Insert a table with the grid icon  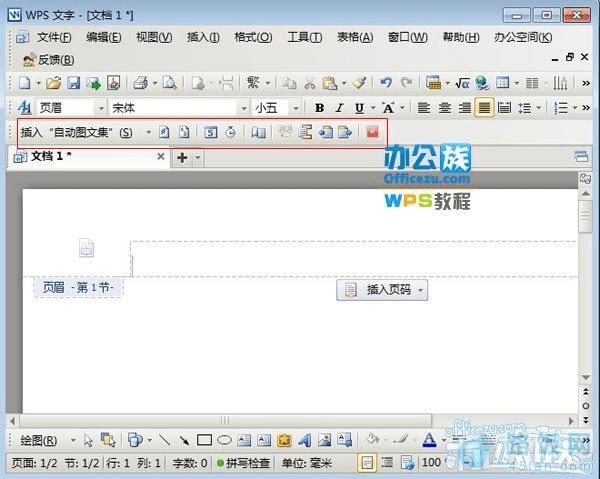click(502, 83)
